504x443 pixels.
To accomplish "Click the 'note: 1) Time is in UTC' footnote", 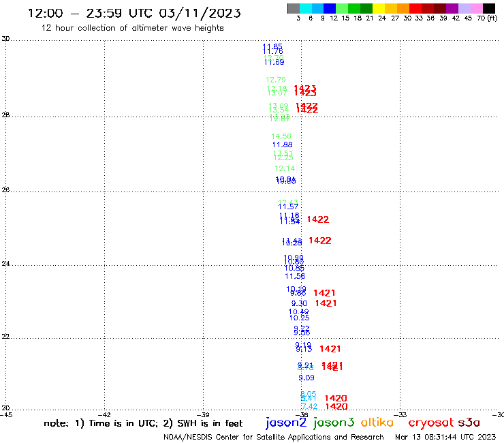I will 101,423.
